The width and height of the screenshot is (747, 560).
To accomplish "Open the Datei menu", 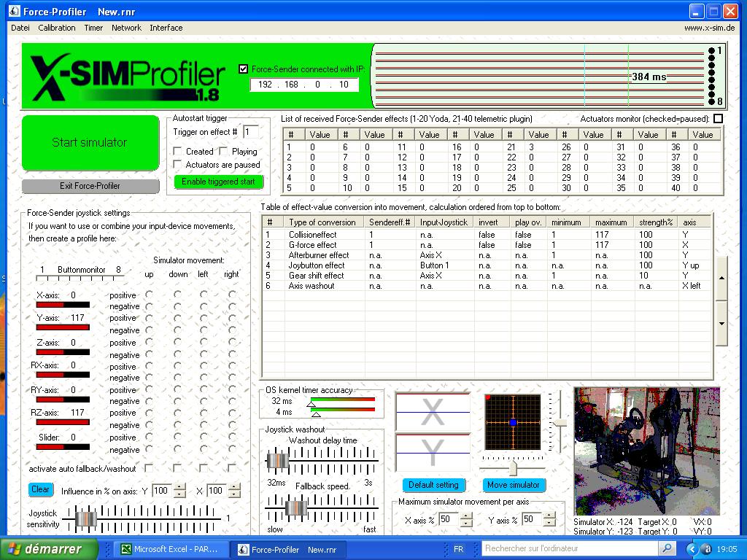I will point(20,28).
